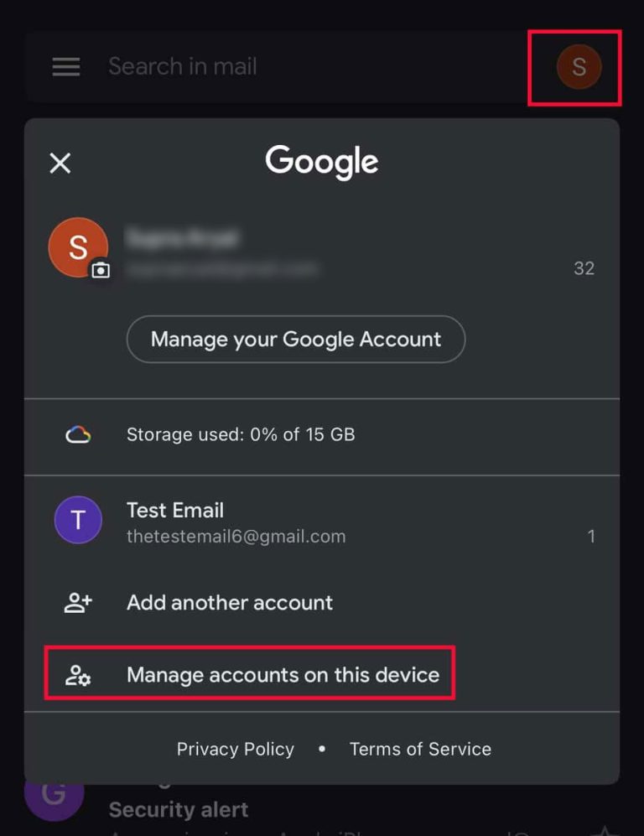The height and width of the screenshot is (836, 644).
Task: Tap the Search in mail field
Action: (x=183, y=67)
